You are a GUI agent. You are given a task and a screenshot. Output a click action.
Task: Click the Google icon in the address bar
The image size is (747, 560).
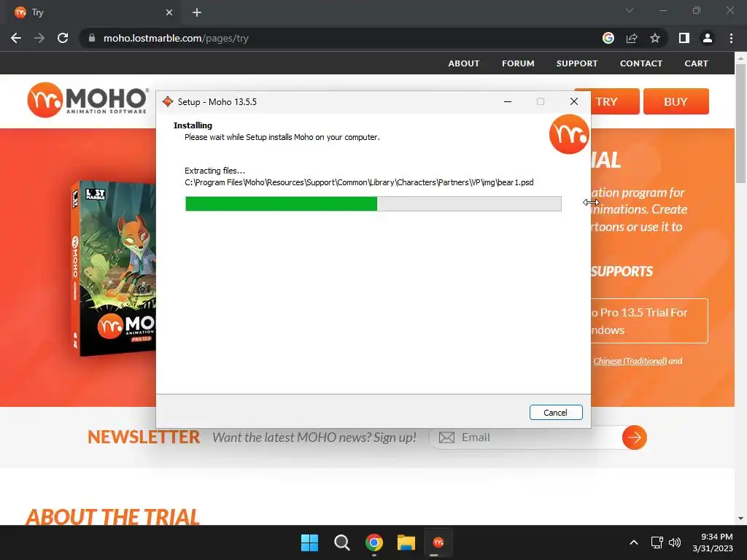pyautogui.click(x=608, y=38)
